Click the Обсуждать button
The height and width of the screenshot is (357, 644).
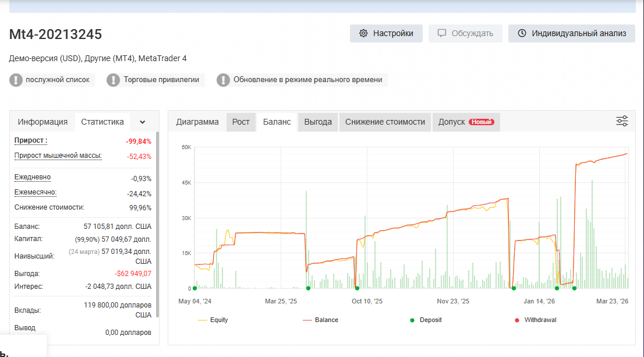coord(465,33)
